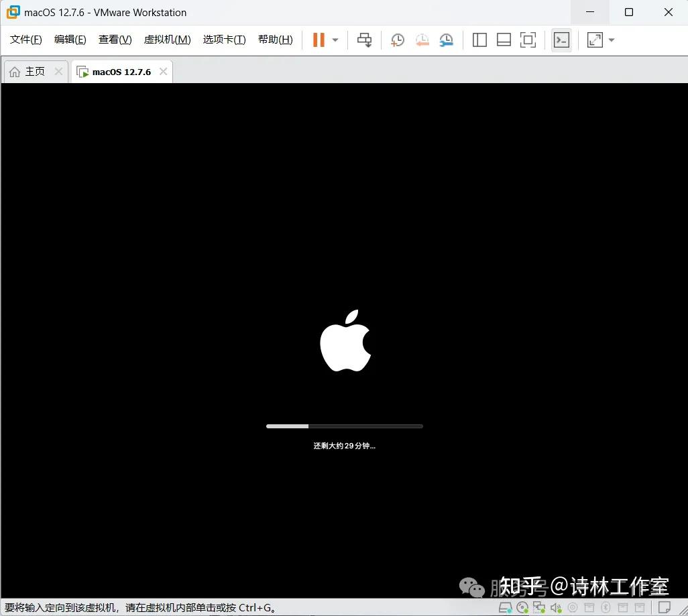The image size is (688, 616).
Task: Maximize the VMware Workstation window
Action: click(x=629, y=12)
